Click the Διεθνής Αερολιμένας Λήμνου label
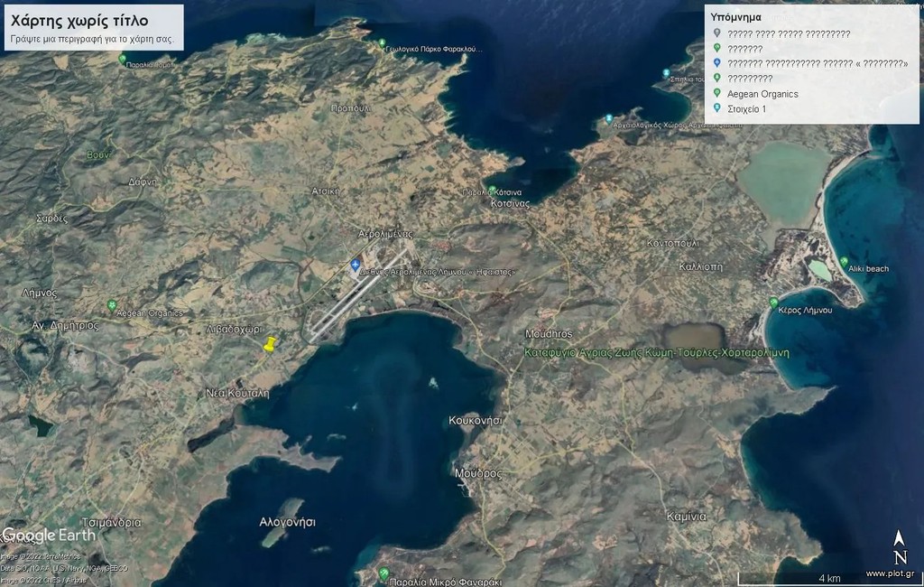Viewport: 924px width, 587px height. click(438, 272)
